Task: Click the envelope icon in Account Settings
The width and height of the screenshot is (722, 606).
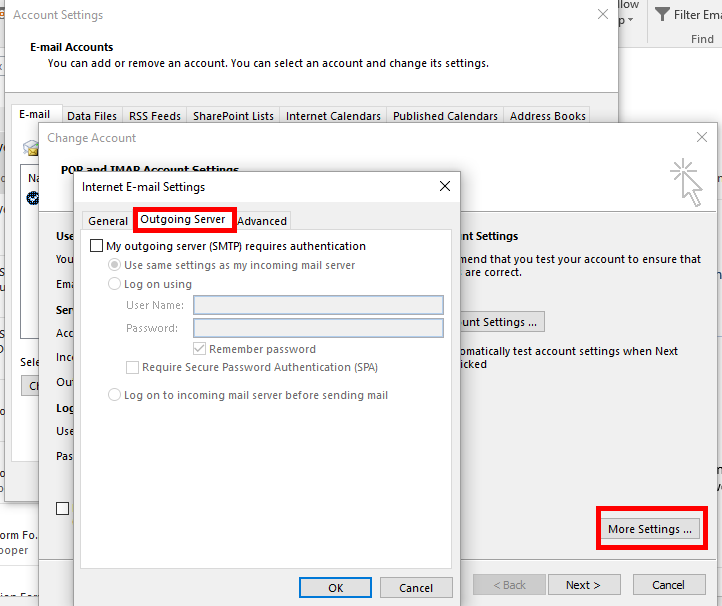Action: (x=31, y=147)
